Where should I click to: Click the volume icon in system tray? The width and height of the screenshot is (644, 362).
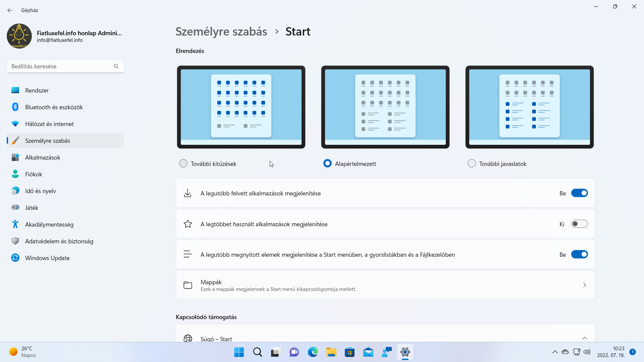click(x=587, y=352)
